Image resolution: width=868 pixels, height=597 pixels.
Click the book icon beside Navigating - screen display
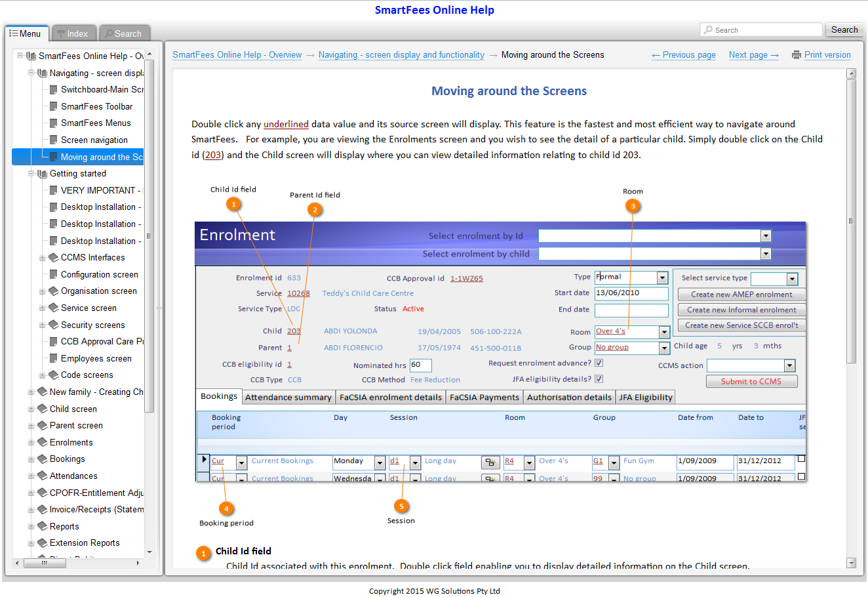click(42, 73)
